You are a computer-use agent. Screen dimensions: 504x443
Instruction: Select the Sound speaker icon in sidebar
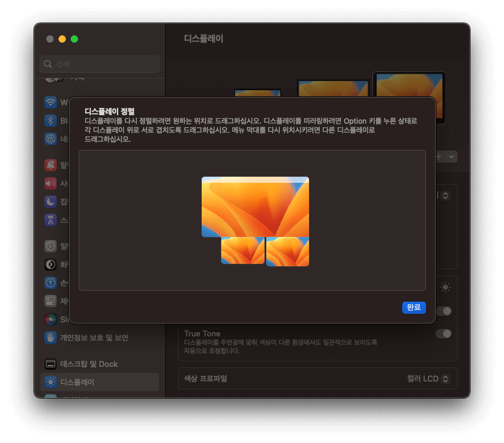[x=51, y=183]
